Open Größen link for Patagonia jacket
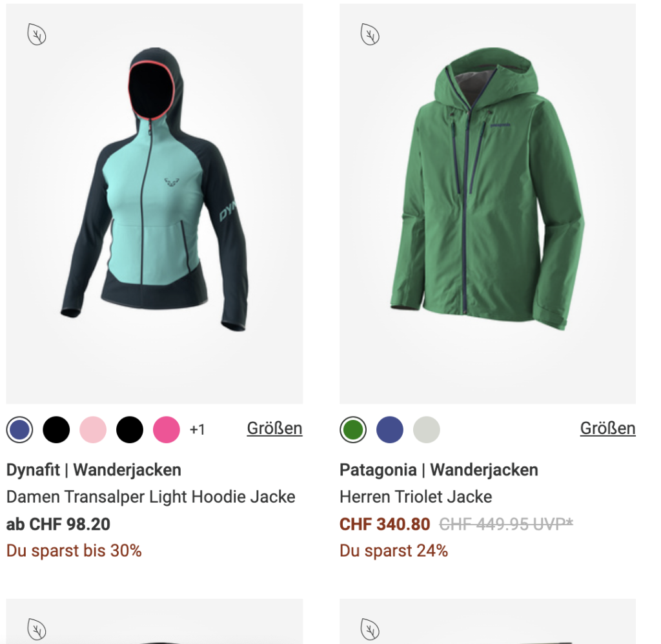This screenshot has height=644, width=661. coord(607,428)
